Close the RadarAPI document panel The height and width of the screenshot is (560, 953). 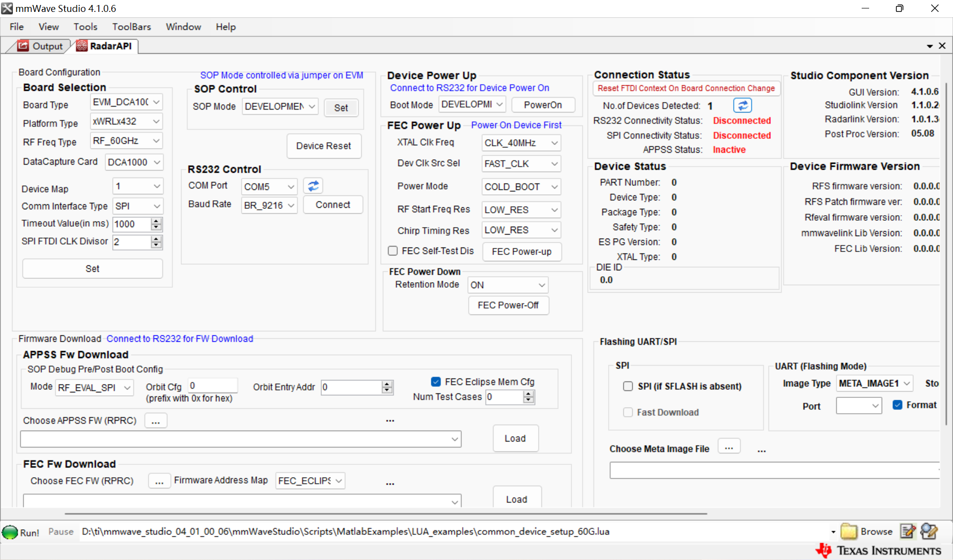coord(942,46)
